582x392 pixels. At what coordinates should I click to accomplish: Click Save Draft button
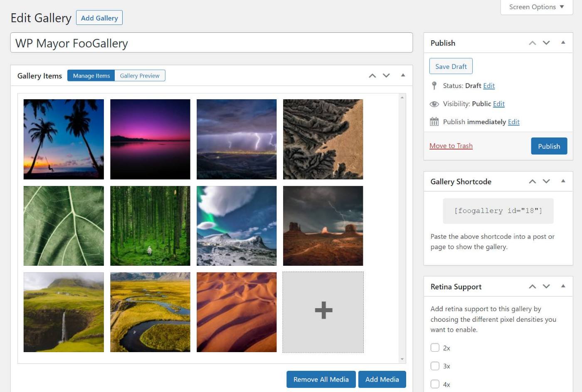coord(451,66)
